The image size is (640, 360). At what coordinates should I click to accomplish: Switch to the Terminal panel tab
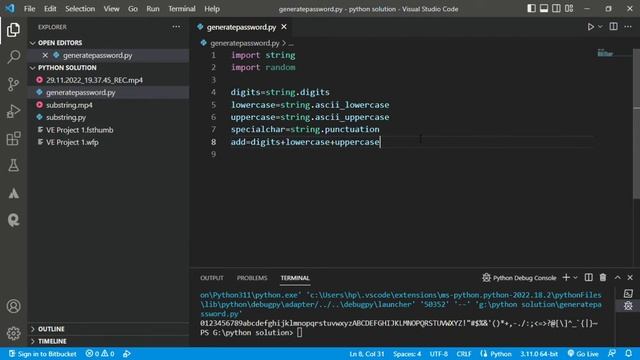295,278
